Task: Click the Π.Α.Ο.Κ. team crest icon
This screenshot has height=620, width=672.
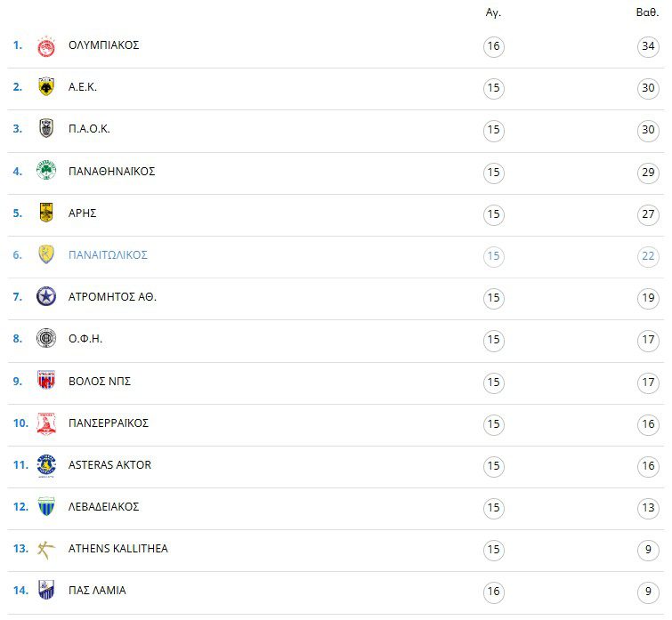Action: tap(46, 129)
